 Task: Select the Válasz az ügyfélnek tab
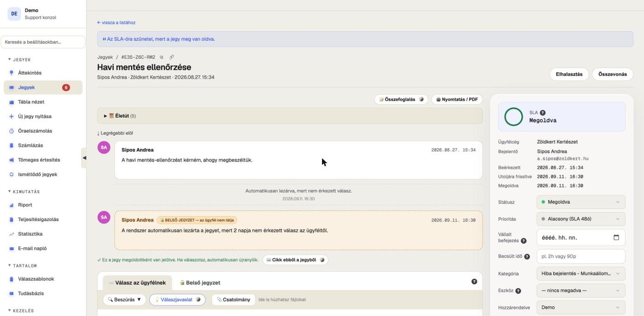coord(137,283)
